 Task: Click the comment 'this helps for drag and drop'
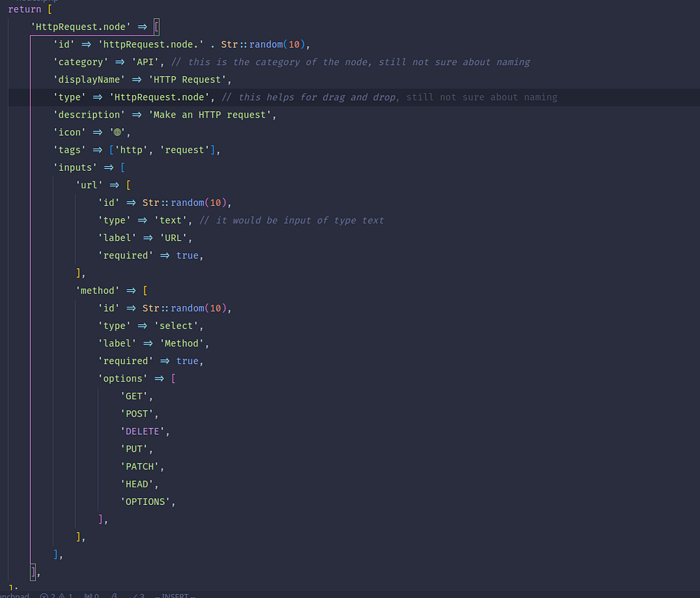pos(309,97)
